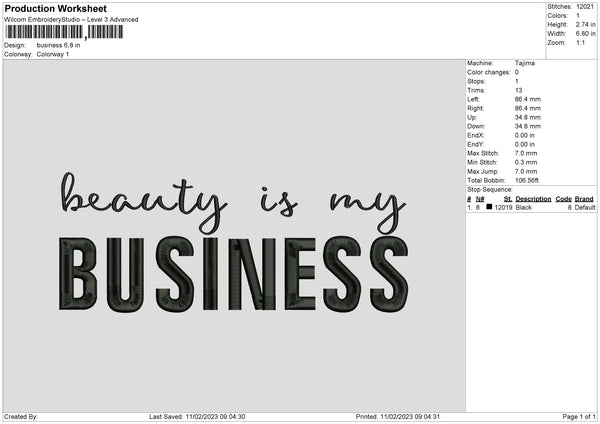Image resolution: width=600 pixels, height=424 pixels.
Task: Click the EndX value
Action: pyautogui.click(x=525, y=135)
